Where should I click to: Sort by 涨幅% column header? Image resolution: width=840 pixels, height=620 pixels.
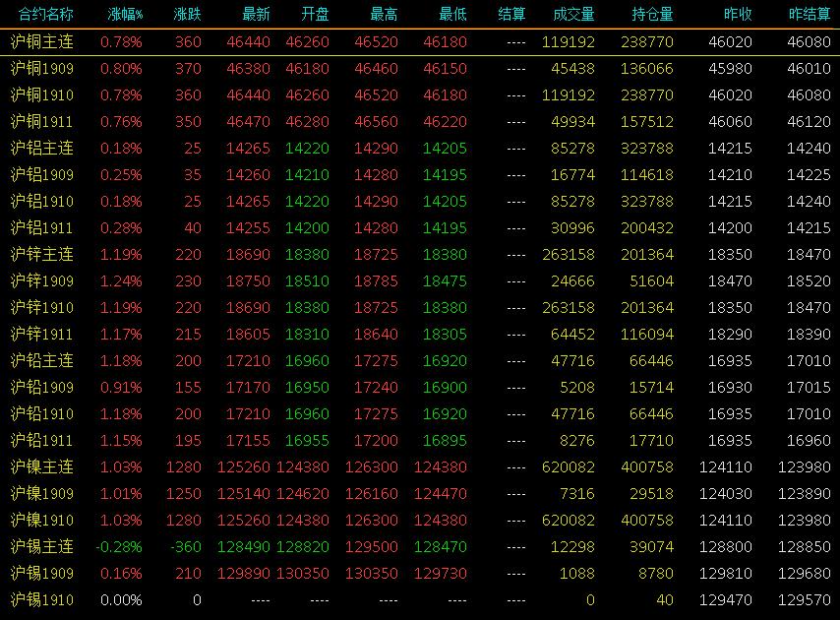click(x=125, y=14)
